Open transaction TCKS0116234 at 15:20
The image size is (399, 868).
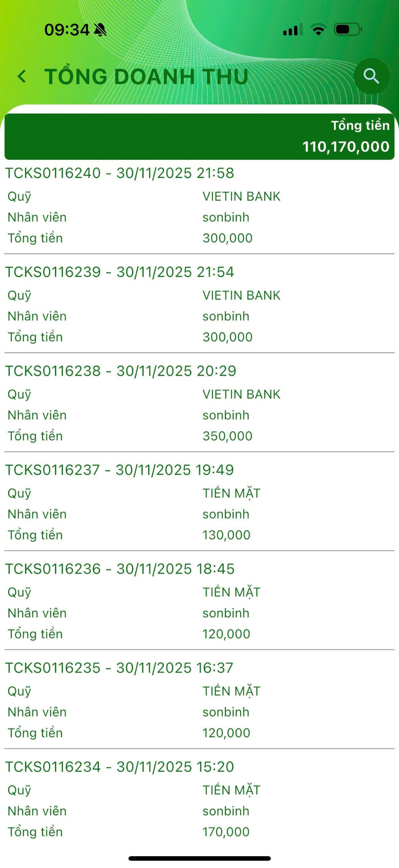click(x=120, y=767)
